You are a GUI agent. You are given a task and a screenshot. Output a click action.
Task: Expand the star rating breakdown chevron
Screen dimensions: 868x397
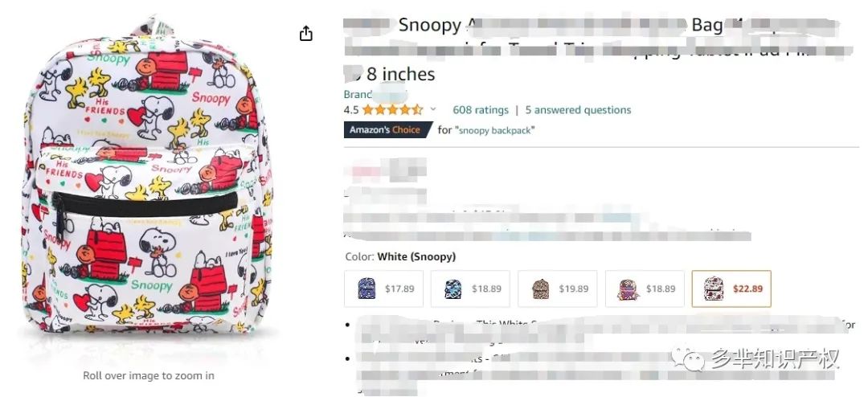(433, 109)
